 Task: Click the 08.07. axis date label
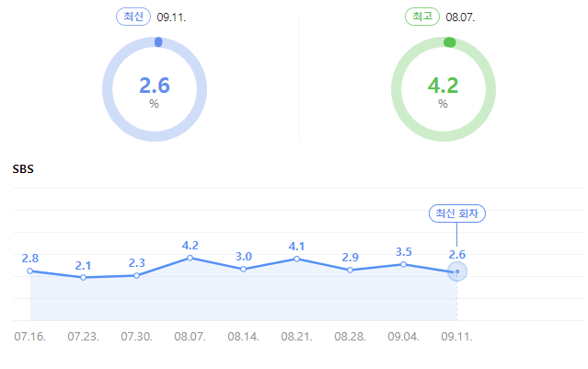[x=190, y=337]
